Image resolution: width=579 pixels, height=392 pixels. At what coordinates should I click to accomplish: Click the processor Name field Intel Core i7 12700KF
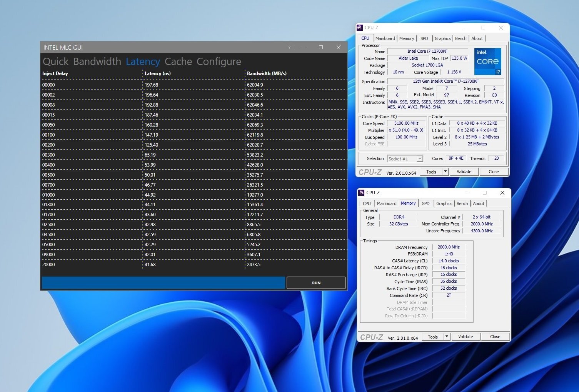(427, 51)
